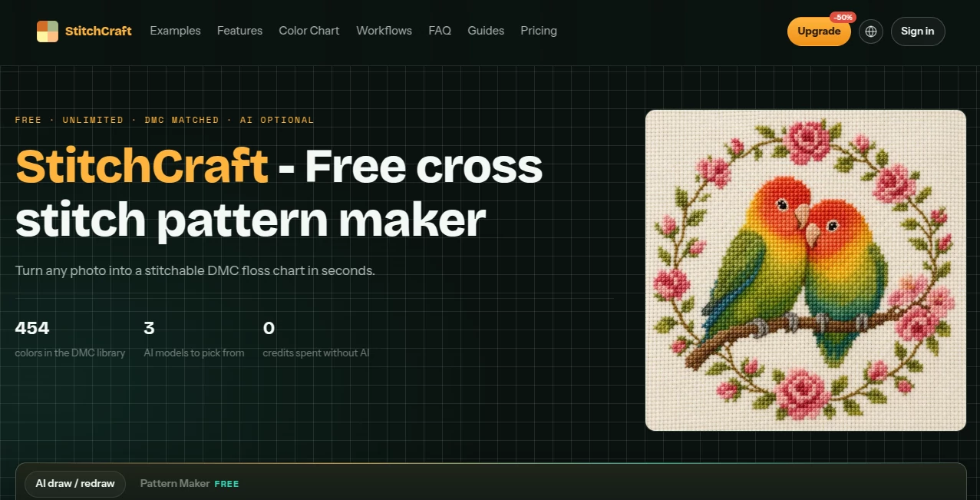Click the StitchCraft logo icon
980x500 pixels.
pos(48,31)
